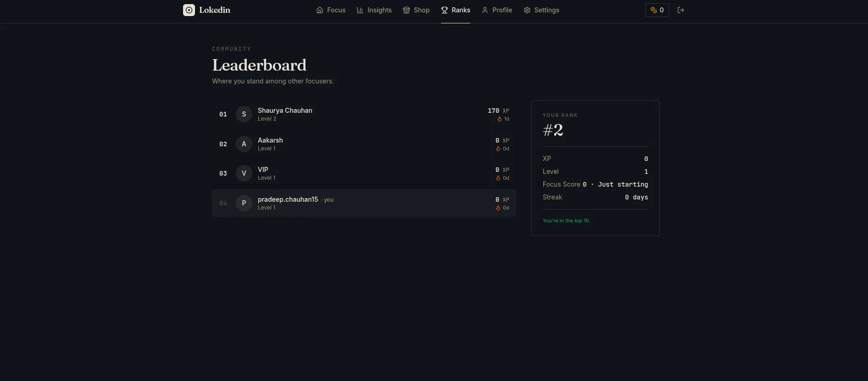Click the Leaderboard heading

[x=259, y=65]
